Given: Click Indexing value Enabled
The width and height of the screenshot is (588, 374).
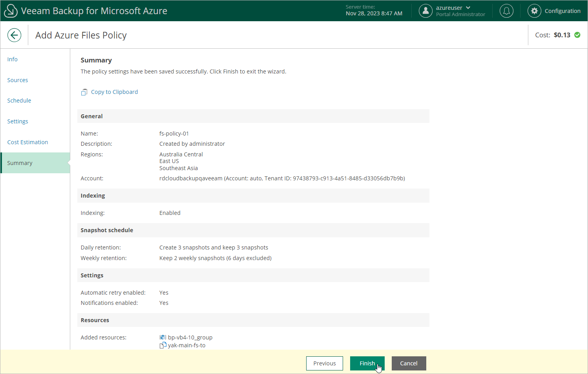Looking at the screenshot, I should point(170,213).
